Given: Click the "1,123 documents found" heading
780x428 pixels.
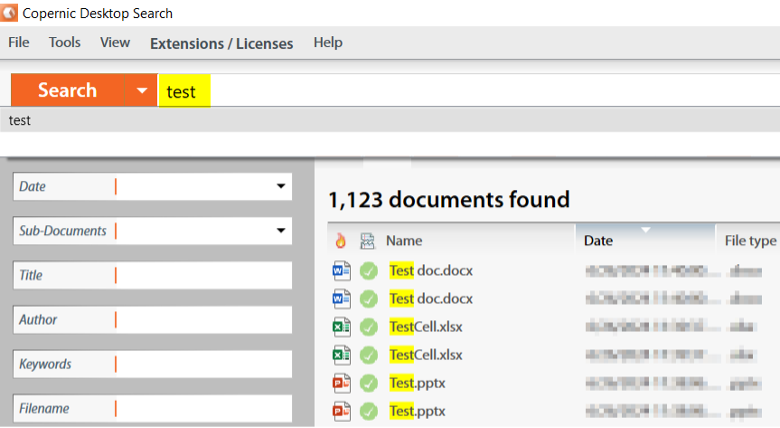Looking at the screenshot, I should coord(449,200).
